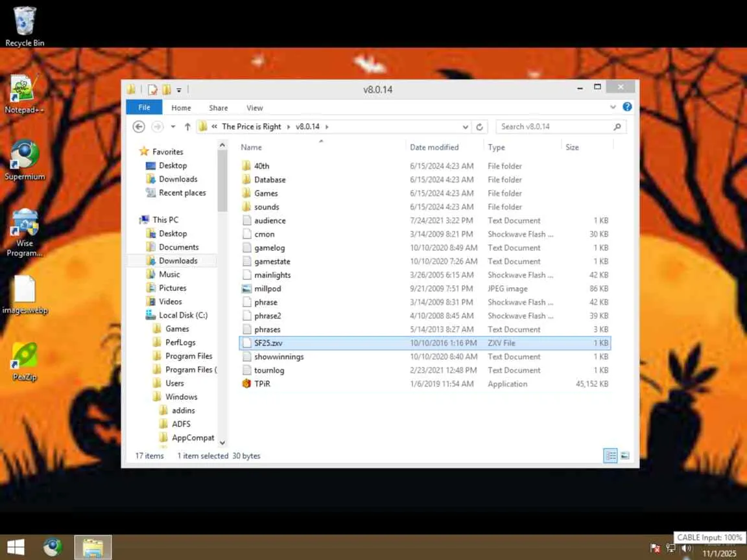Go back with the Back arrow
This screenshot has width=747, height=560.
(139, 126)
